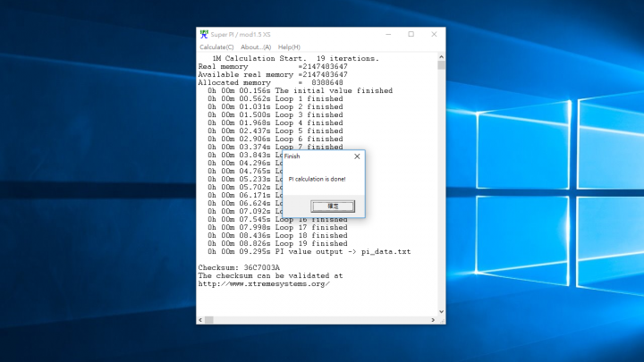Maximize the Super PI window
644x362 pixels.
tap(411, 35)
